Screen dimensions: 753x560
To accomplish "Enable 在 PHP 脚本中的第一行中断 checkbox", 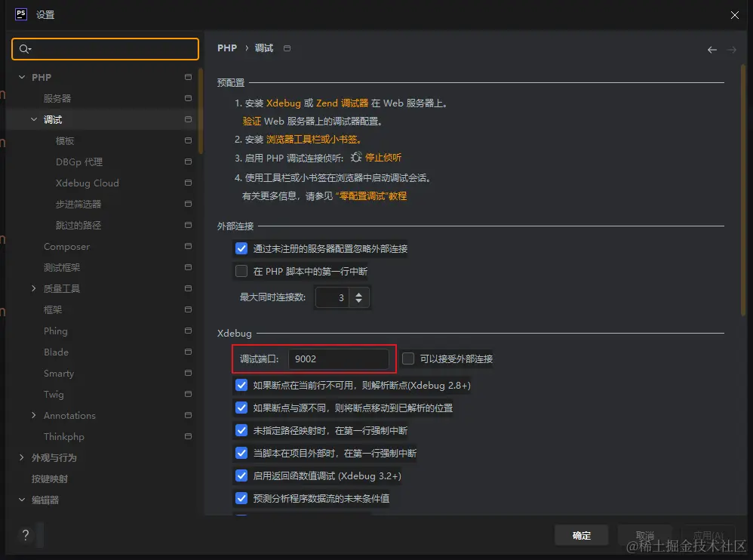I will click(x=241, y=272).
